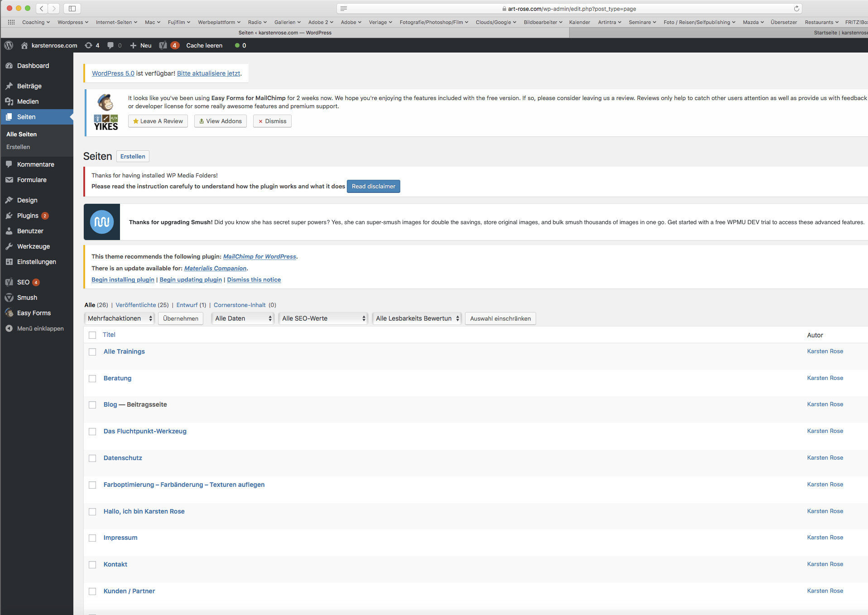Image resolution: width=868 pixels, height=615 pixels.
Task: Open Benutzer in the sidebar
Action: pos(30,231)
